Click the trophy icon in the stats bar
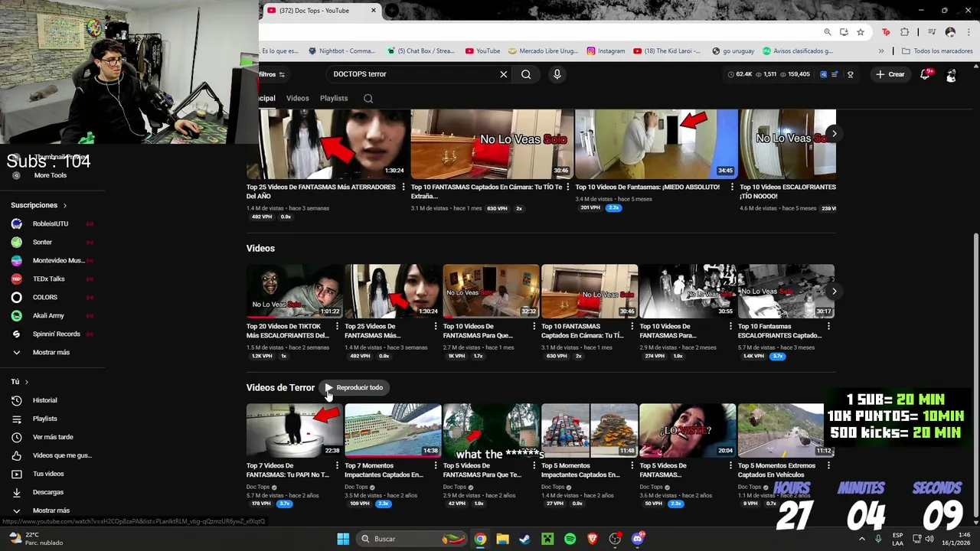The image size is (980, 551). click(x=850, y=74)
